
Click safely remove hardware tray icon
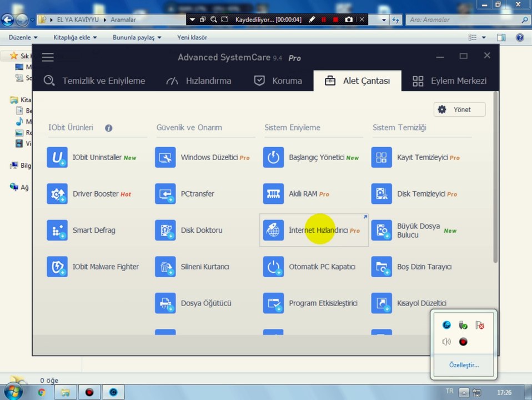[x=463, y=325]
